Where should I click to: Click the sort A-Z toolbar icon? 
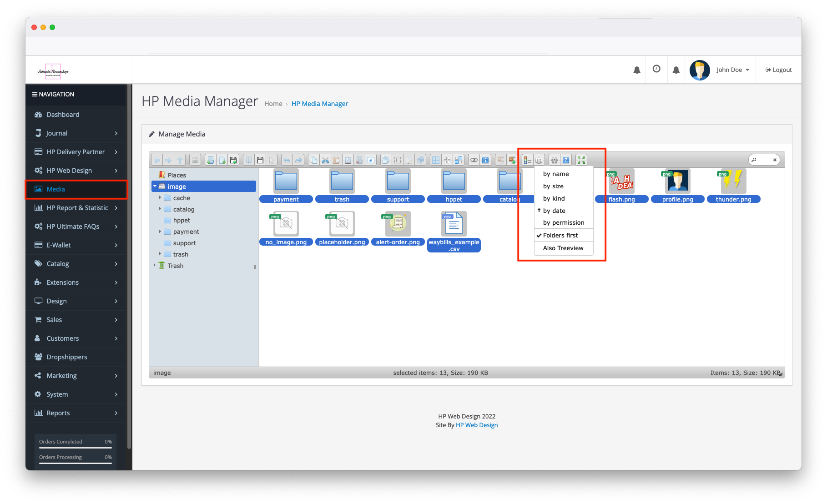539,160
